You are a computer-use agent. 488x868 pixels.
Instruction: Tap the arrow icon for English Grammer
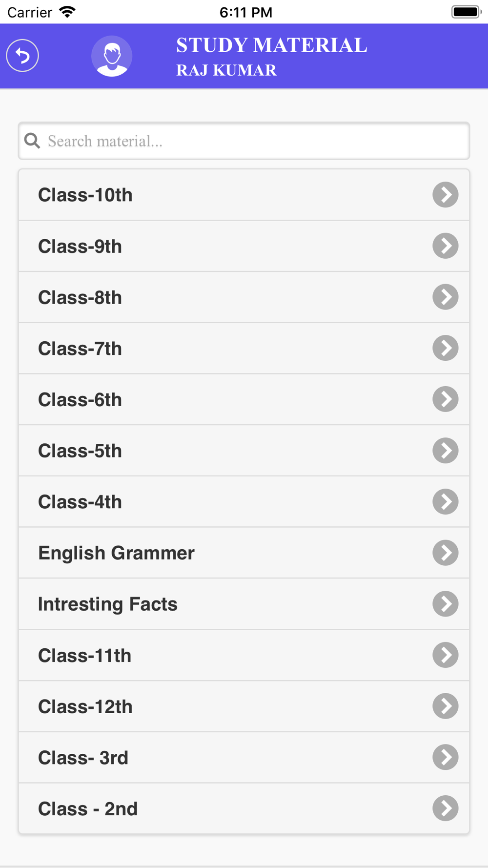tap(445, 553)
